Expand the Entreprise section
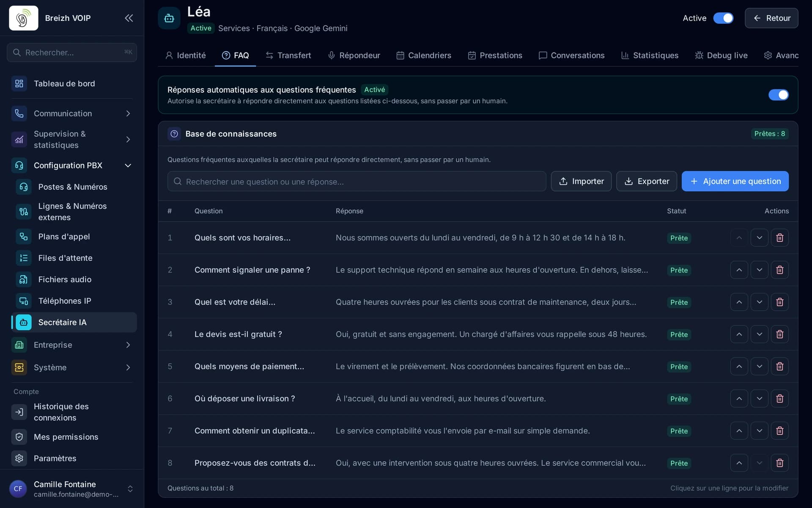The width and height of the screenshot is (812, 508). tap(72, 345)
